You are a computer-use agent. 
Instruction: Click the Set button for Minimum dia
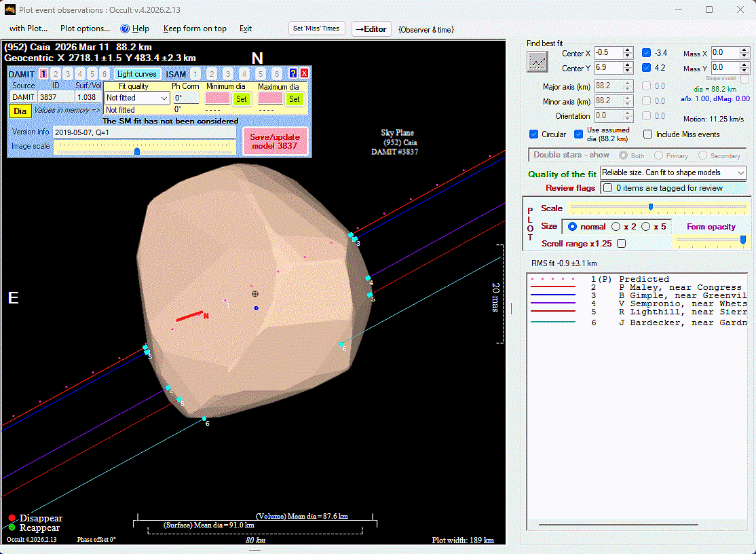pyautogui.click(x=241, y=99)
